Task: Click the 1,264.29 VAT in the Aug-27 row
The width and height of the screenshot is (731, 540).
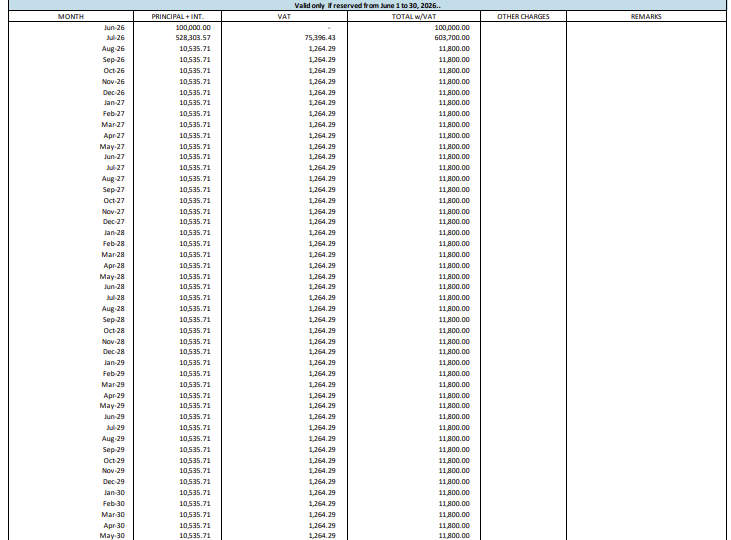Action: pyautogui.click(x=322, y=179)
